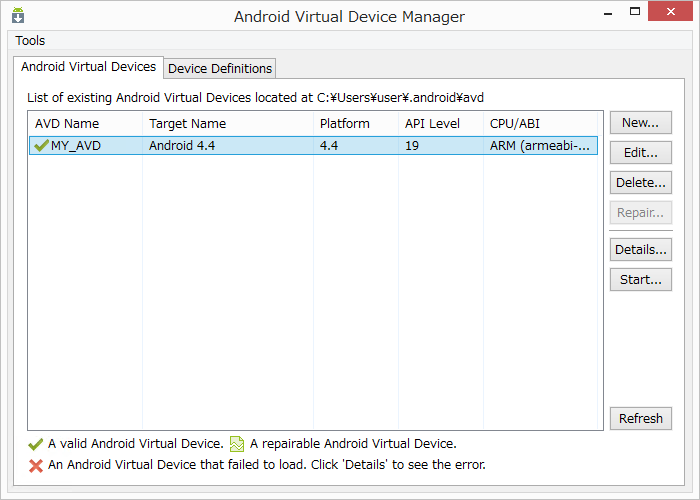Click the Edit... button

click(641, 153)
